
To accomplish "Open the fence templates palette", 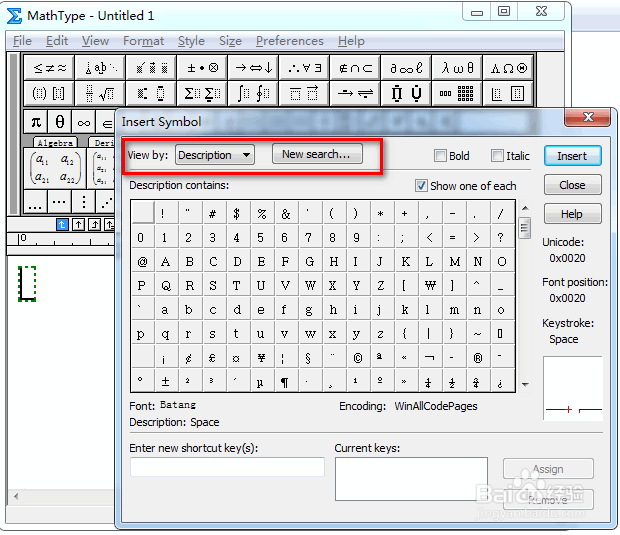I will 49,93.
